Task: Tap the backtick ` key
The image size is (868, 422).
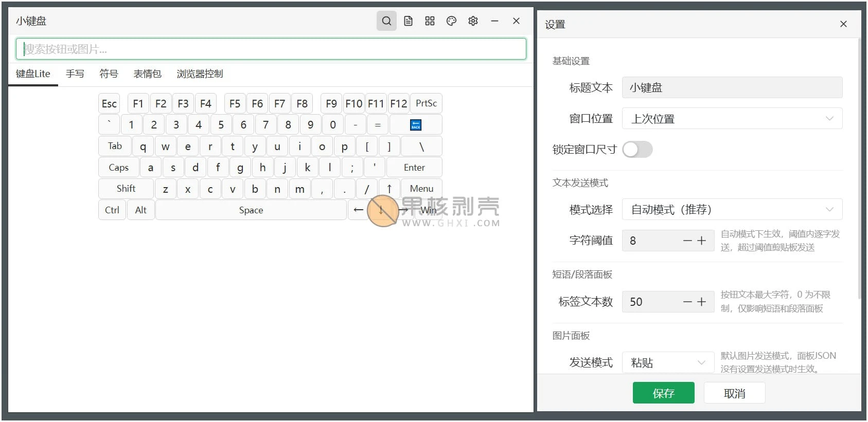Action: click(109, 125)
